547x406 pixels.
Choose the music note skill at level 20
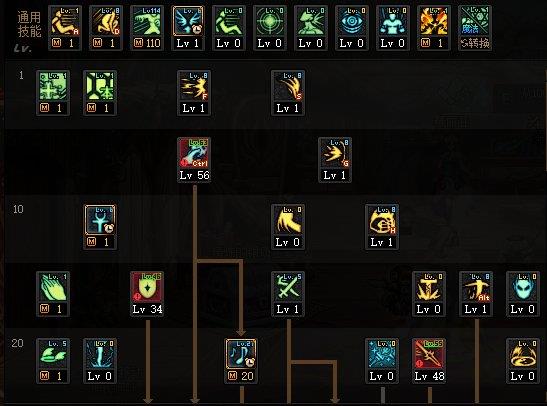pos(241,354)
